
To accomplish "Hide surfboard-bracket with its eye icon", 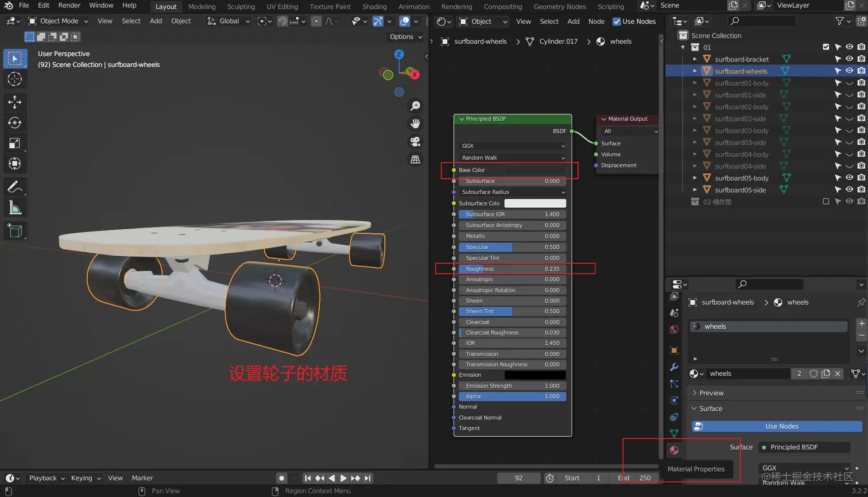I will click(x=849, y=59).
